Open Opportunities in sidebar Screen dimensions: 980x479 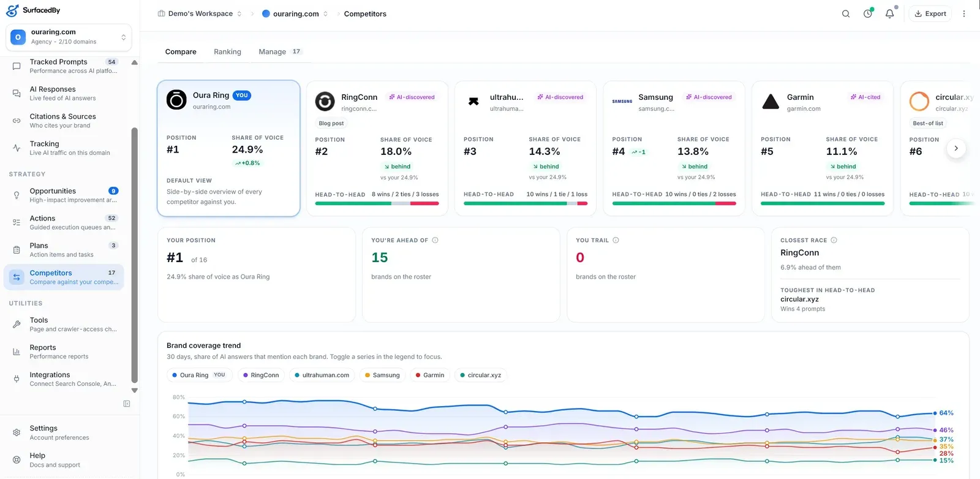click(64, 195)
